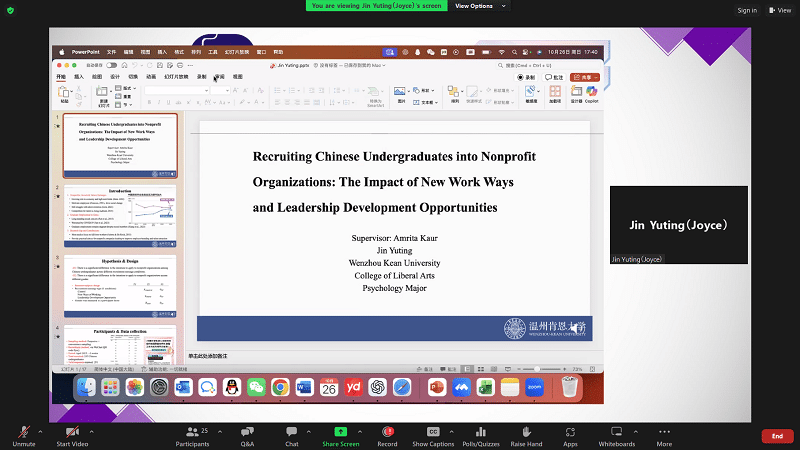Open the Apps panel in Zoom
Screen dimensions: 800x450
(x=570, y=431)
